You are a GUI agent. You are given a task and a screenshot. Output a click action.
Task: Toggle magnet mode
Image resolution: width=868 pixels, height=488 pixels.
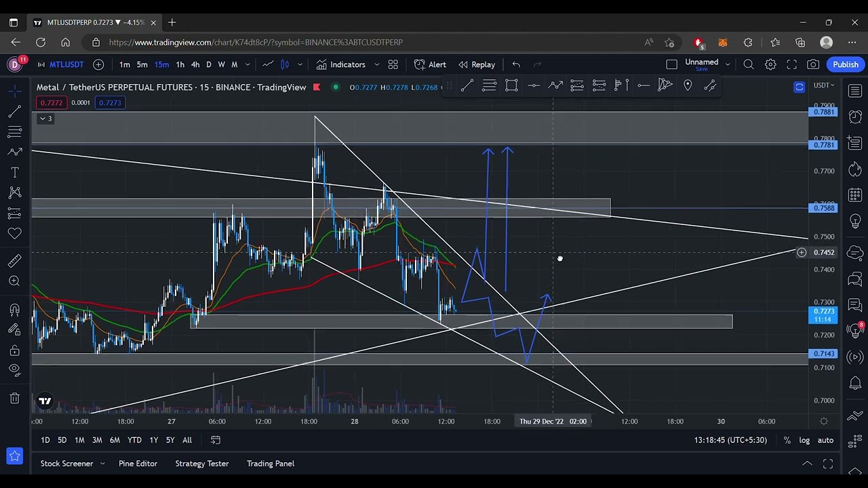pyautogui.click(x=14, y=310)
